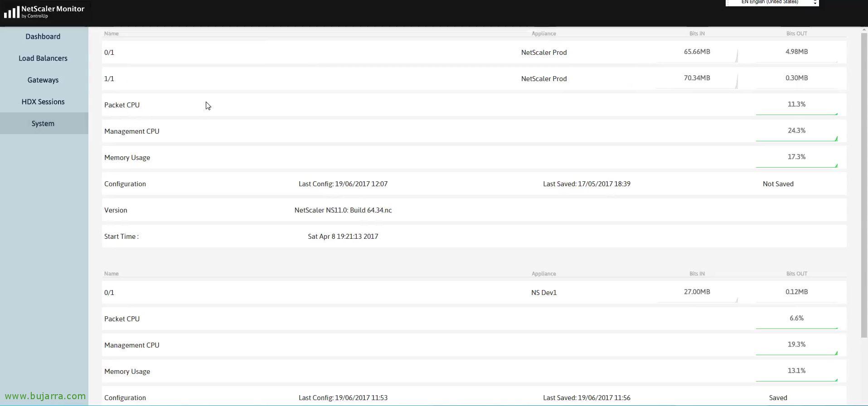This screenshot has height=406, width=868.
Task: Select the System menu item
Action: (x=43, y=124)
